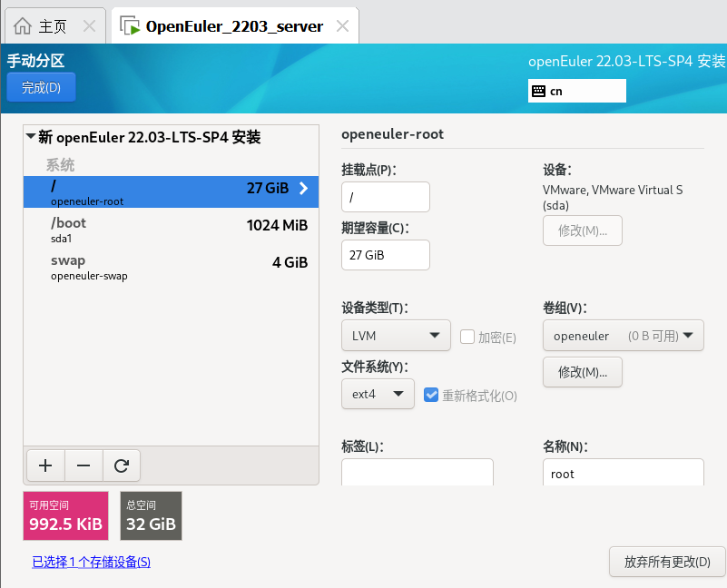
Task: Select the swap openeuler-swap partition row
Action: click(x=172, y=267)
